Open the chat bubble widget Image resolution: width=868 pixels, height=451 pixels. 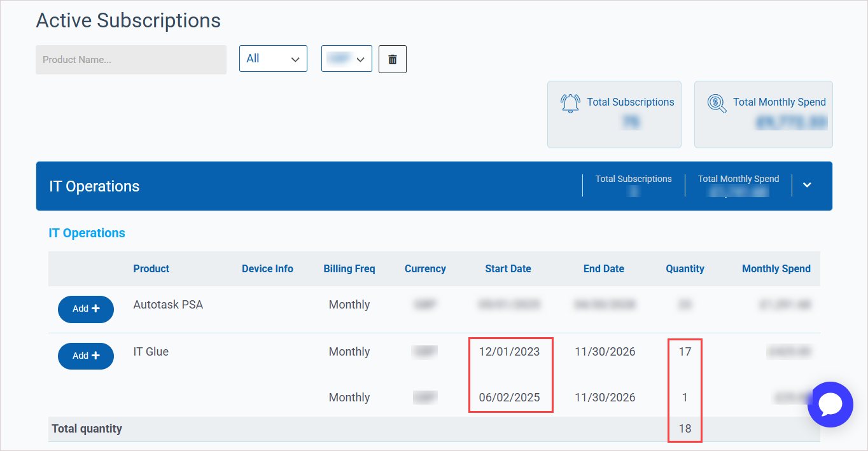coord(830,405)
